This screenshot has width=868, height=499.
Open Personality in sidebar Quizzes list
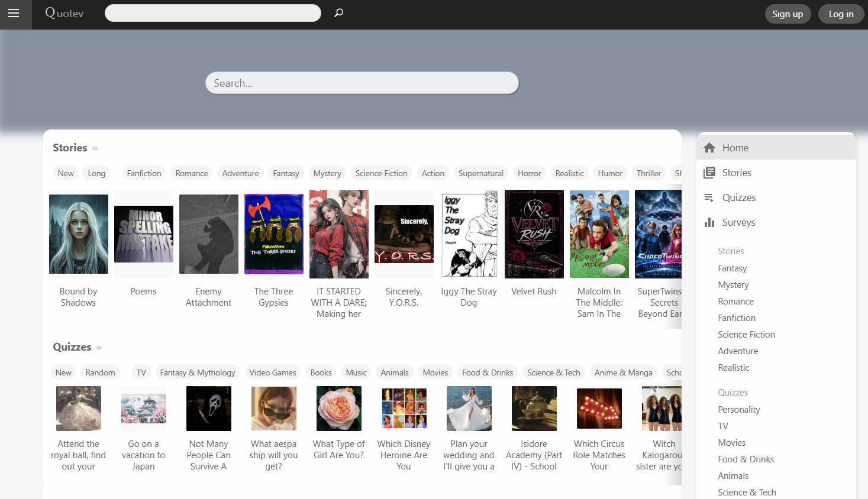[x=739, y=410]
